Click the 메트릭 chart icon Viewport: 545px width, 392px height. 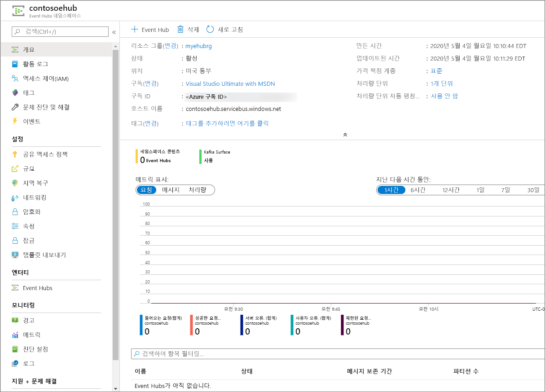[15, 335]
